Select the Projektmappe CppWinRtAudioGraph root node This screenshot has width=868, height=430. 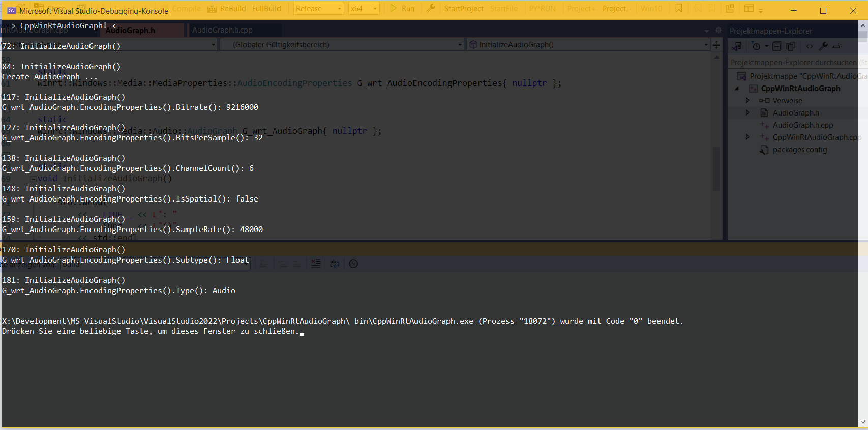click(802, 76)
